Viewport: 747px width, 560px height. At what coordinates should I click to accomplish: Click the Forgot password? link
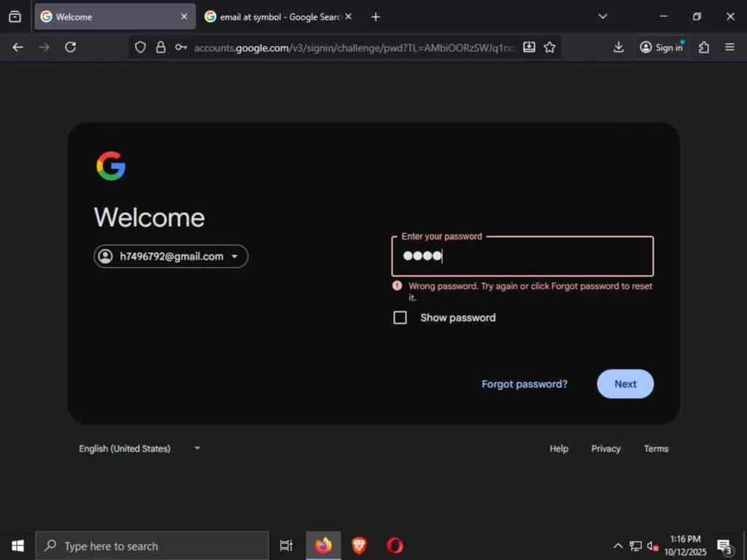pos(525,384)
